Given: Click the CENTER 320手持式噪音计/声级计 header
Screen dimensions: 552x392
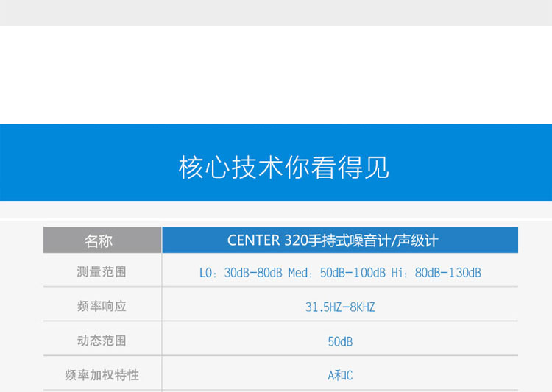Looking at the screenshot, I should [x=340, y=240].
